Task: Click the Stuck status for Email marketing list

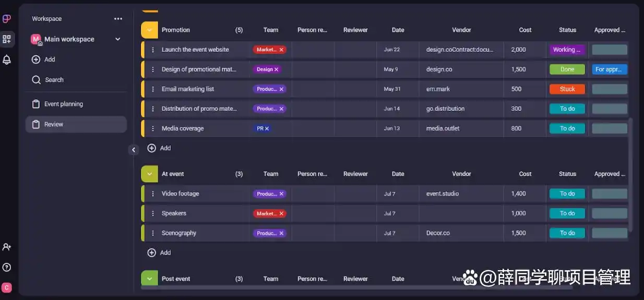Action: click(567, 89)
